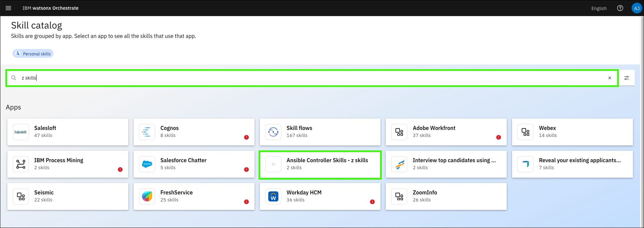644x228 pixels.
Task: Click the red warning on Adobe Workfront
Action: [x=498, y=137]
